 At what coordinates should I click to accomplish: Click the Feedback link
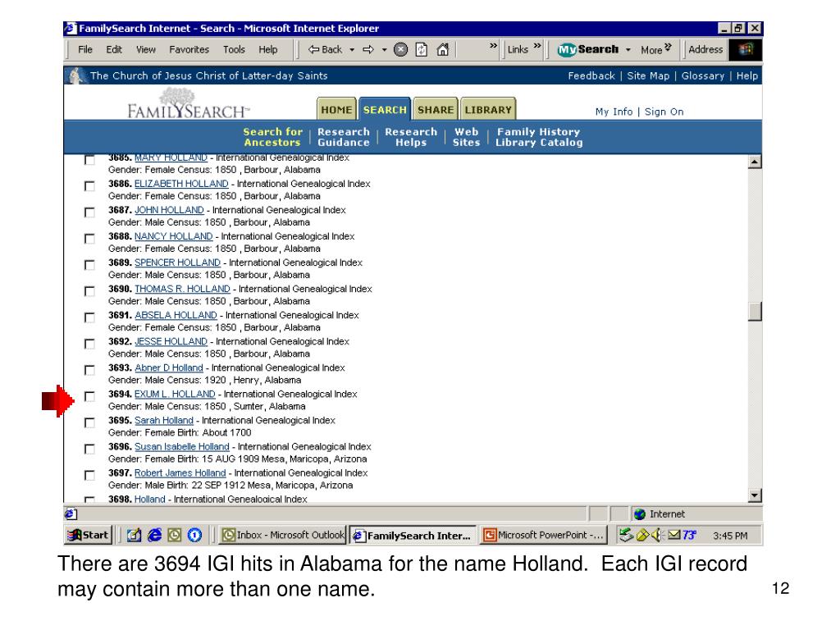[x=591, y=76]
